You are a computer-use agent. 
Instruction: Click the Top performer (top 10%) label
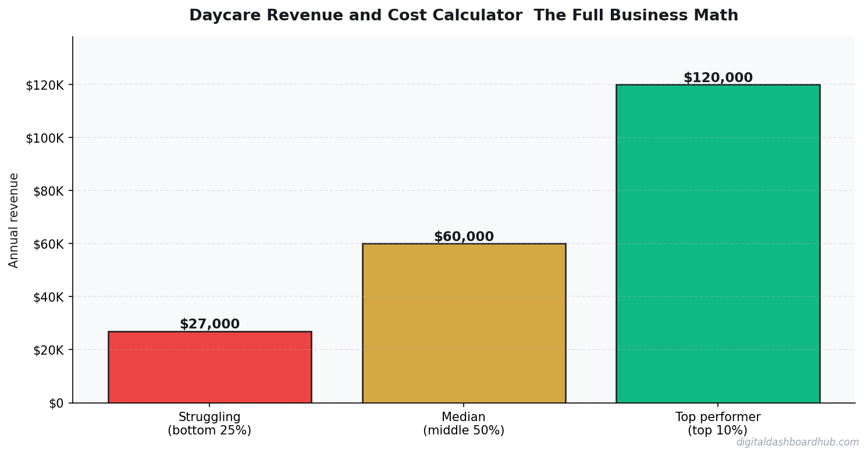pyautogui.click(x=718, y=424)
